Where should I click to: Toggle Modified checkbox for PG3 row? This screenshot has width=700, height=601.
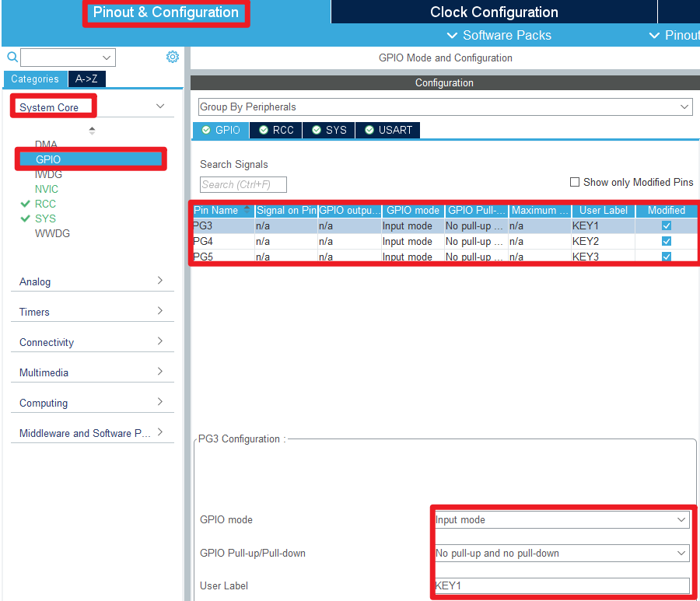tap(666, 225)
